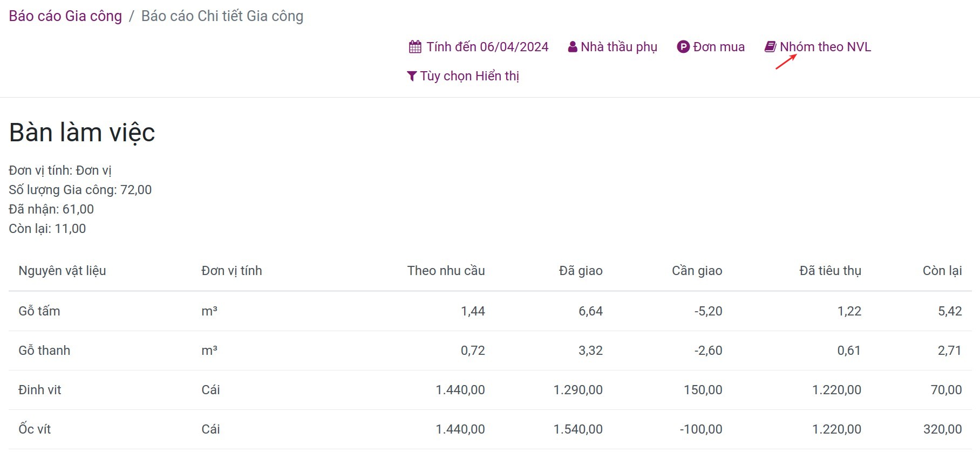Expand the Đơn mua filter
The height and width of the screenshot is (453, 980).
[x=718, y=47]
